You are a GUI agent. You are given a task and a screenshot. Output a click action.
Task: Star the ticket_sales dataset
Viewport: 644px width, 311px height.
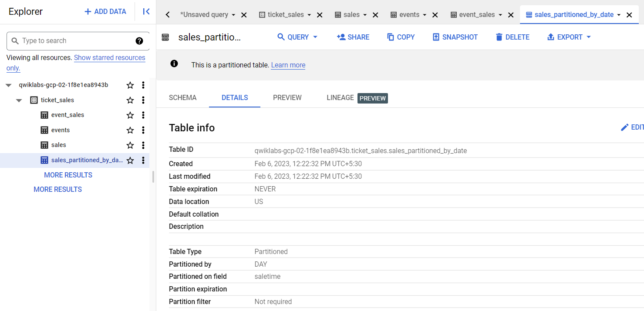click(x=130, y=100)
